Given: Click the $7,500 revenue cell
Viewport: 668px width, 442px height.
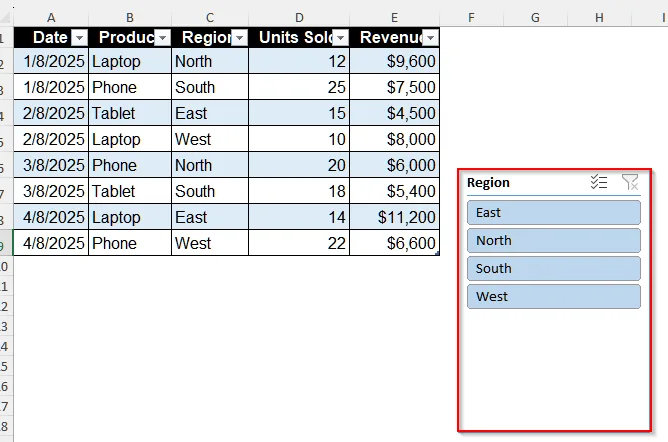Looking at the screenshot, I should pos(394,87).
